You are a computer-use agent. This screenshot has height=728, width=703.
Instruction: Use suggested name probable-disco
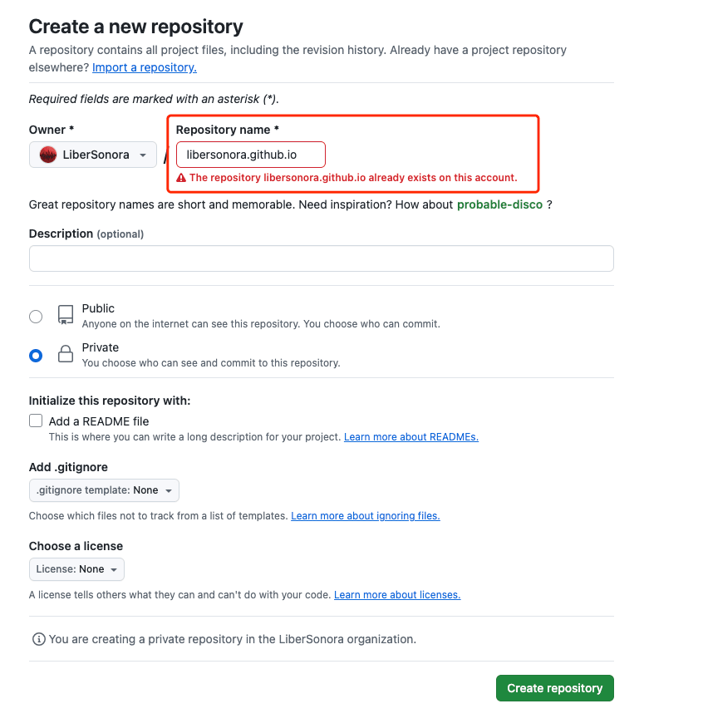point(499,204)
